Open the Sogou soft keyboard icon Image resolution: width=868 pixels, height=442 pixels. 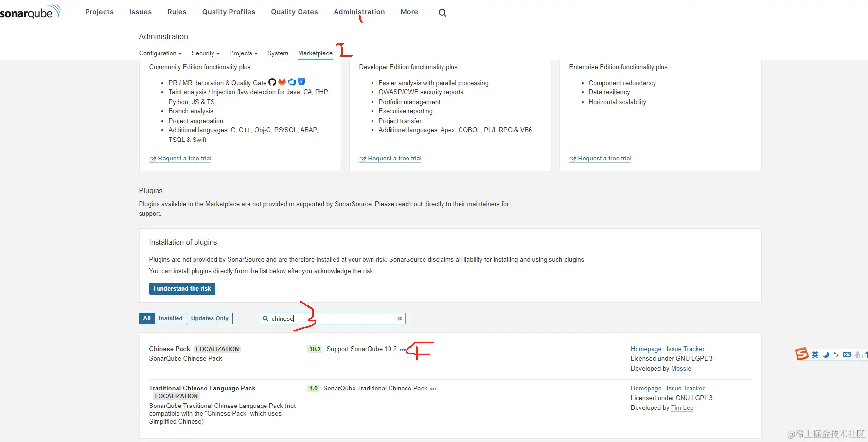(847, 354)
